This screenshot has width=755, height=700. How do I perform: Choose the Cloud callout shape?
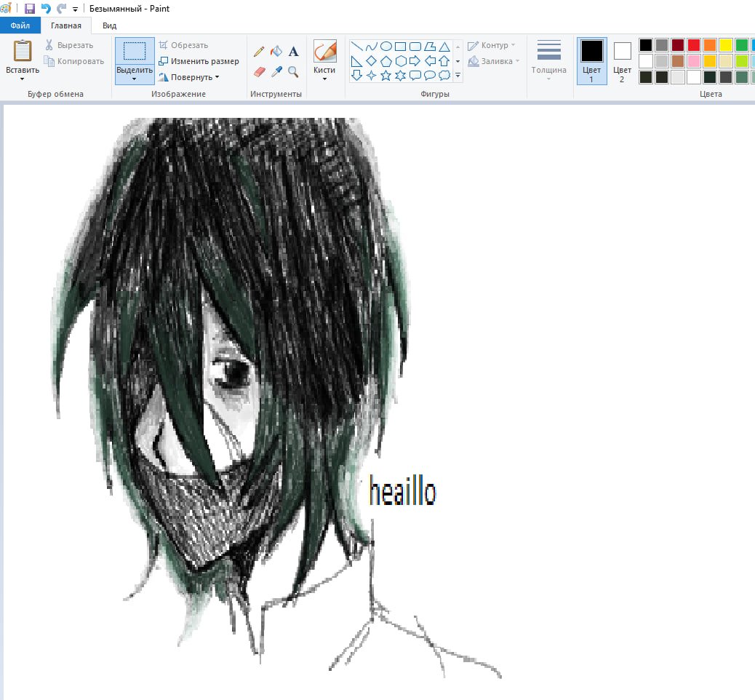coord(444,75)
